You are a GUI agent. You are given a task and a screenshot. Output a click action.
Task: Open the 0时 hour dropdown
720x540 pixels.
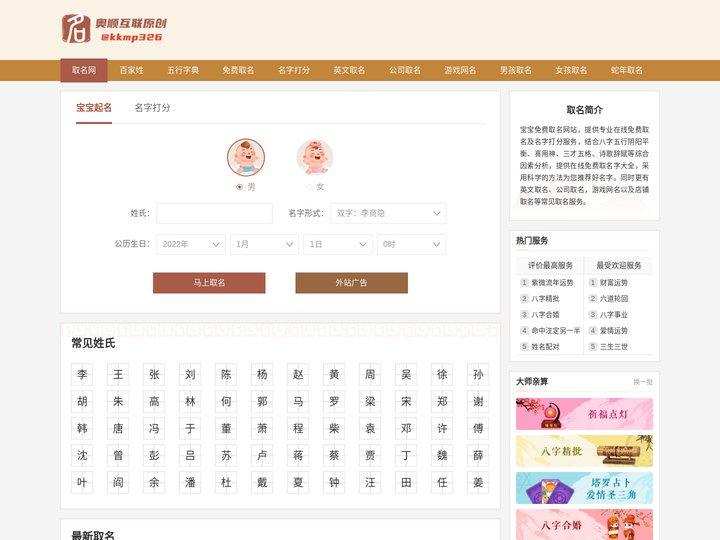411,244
